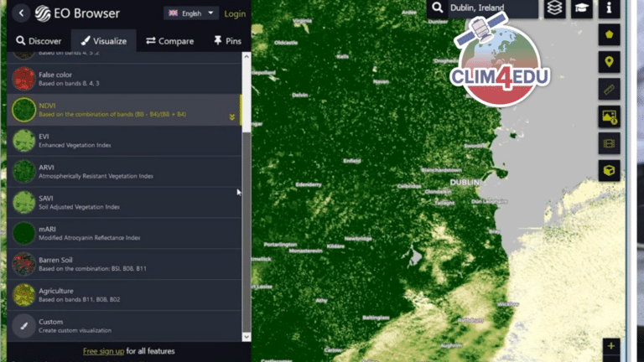644x362 pixels.
Task: Open the info icon button
Action: tap(609, 8)
